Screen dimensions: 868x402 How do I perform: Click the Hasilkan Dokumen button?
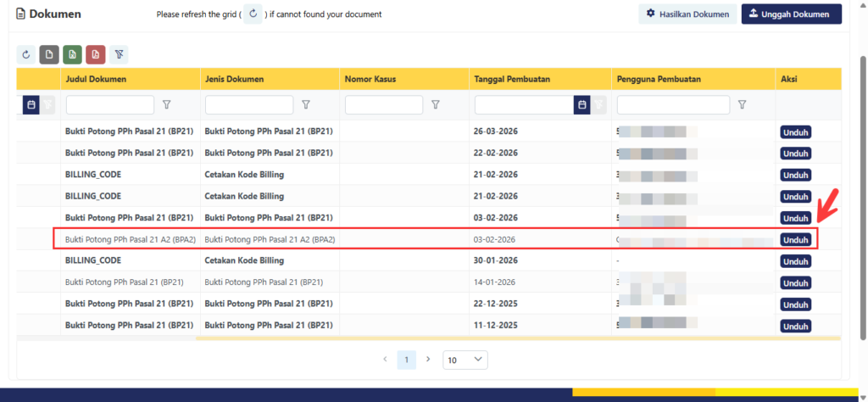(687, 14)
